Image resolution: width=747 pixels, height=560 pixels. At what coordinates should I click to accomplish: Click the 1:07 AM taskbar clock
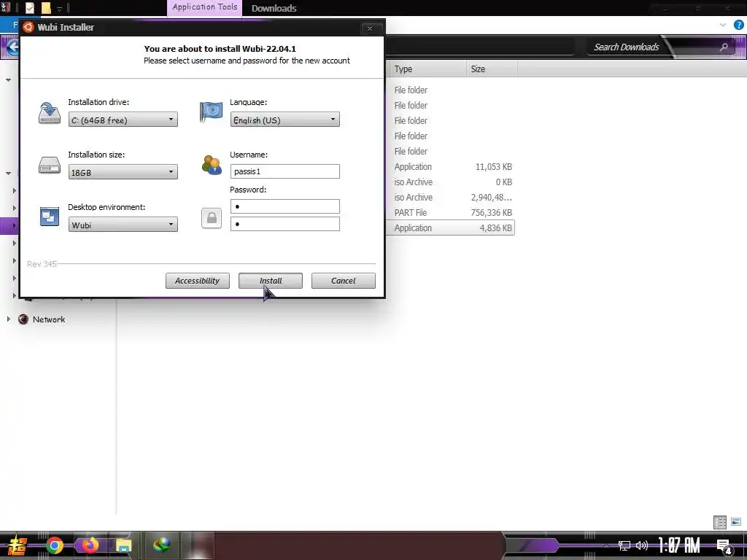click(x=679, y=545)
